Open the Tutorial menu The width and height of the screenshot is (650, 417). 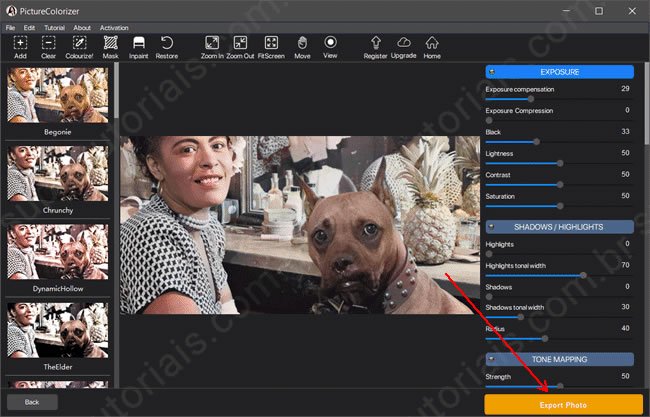53,27
